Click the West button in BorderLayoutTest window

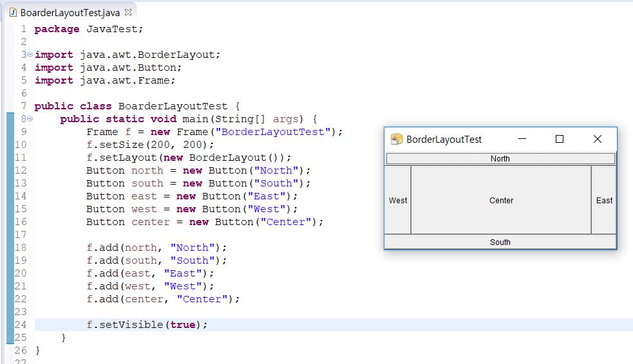398,200
